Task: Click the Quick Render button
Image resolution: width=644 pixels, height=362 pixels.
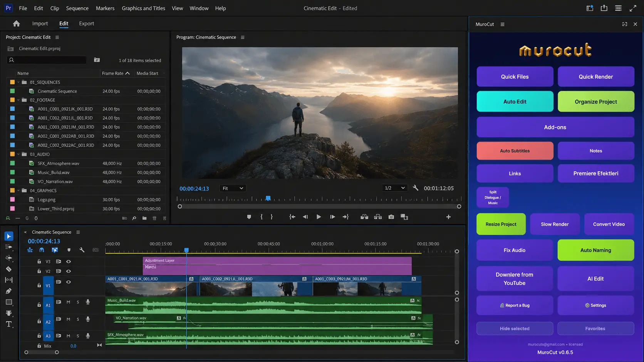Action: click(596, 77)
